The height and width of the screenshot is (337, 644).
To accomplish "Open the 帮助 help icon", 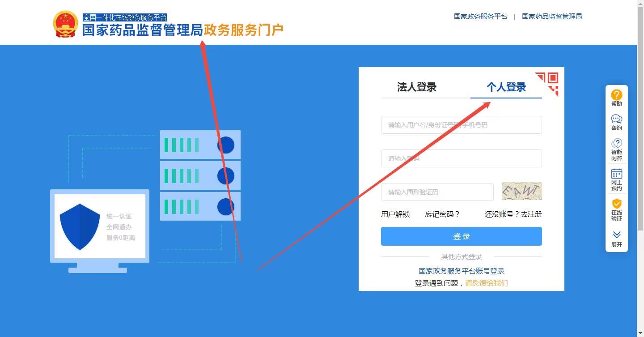I will 617,98.
